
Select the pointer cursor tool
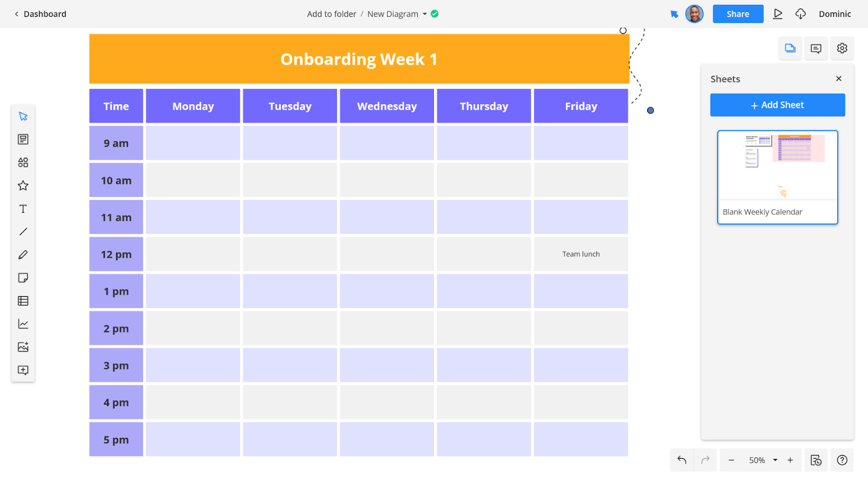(x=23, y=117)
